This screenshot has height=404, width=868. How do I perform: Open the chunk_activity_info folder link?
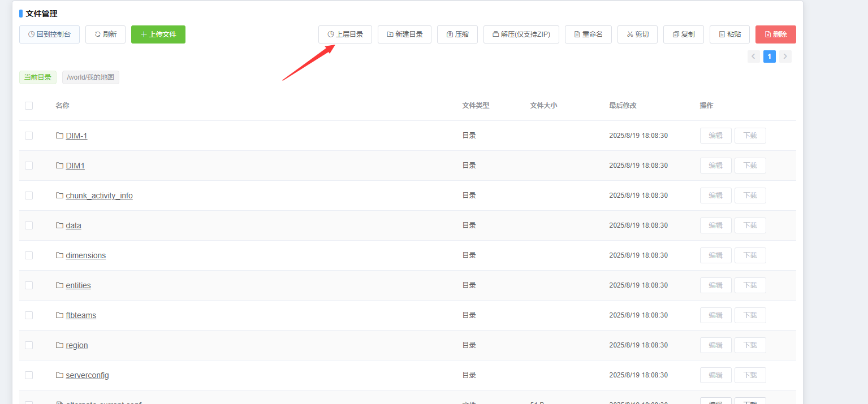click(x=99, y=196)
